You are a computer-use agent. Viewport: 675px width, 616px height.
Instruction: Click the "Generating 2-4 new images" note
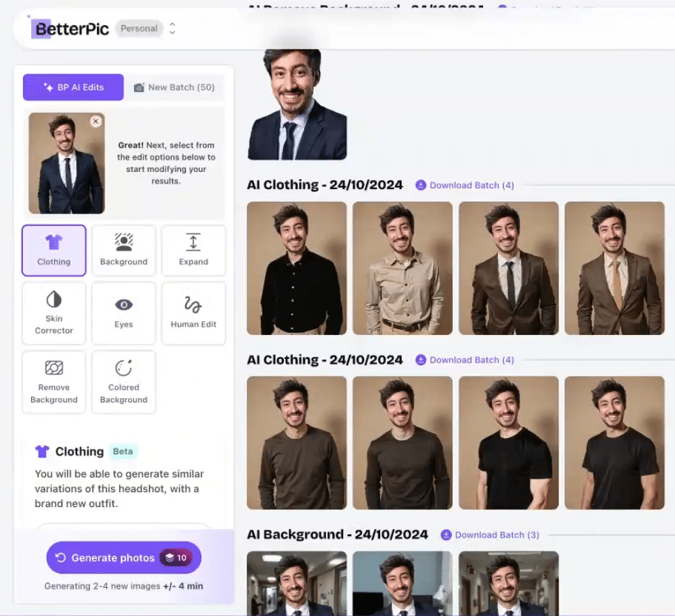pyautogui.click(x=124, y=586)
